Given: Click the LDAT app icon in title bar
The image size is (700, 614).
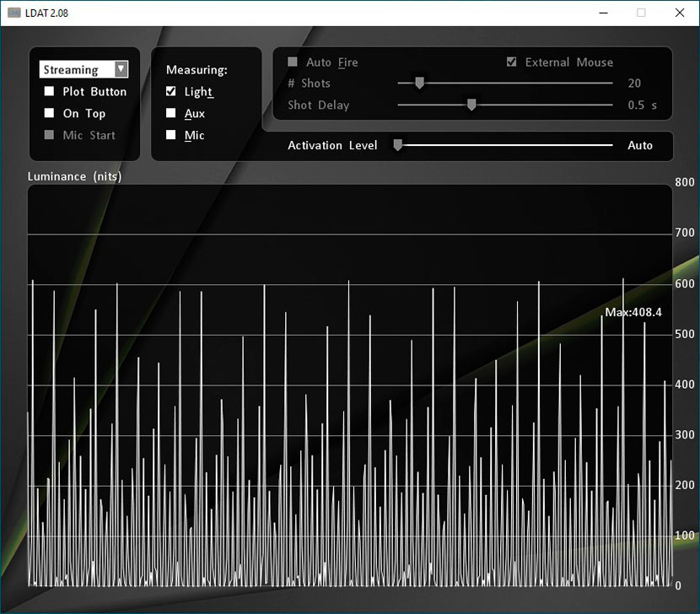Looking at the screenshot, I should click(13, 13).
